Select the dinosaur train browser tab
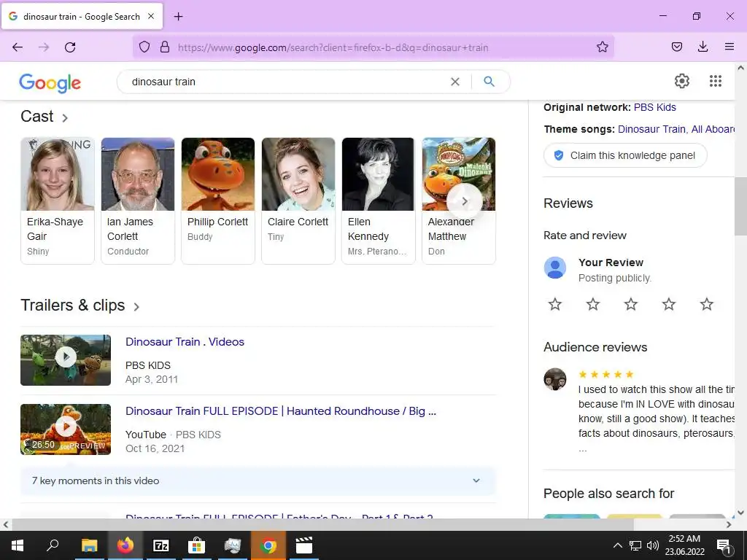 pyautogui.click(x=82, y=16)
